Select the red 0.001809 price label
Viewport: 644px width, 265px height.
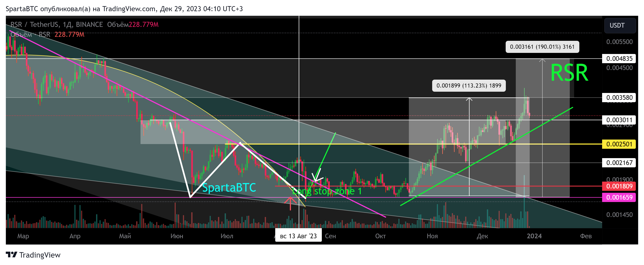tap(619, 186)
